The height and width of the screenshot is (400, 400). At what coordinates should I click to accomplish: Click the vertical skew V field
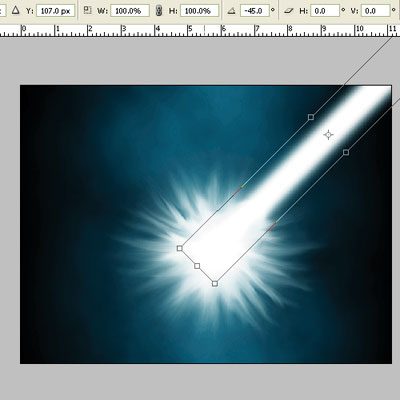(375, 11)
